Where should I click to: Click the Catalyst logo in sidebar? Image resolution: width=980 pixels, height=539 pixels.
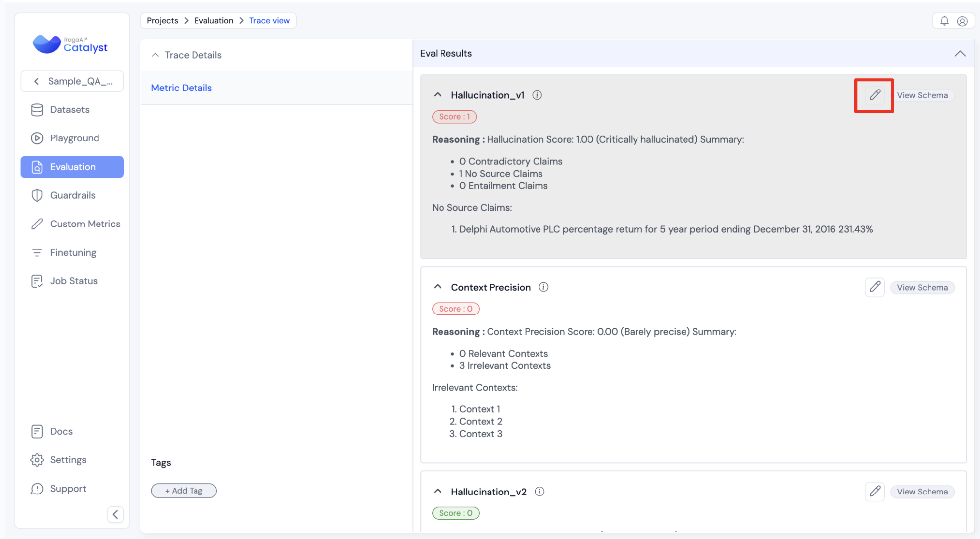pos(70,45)
